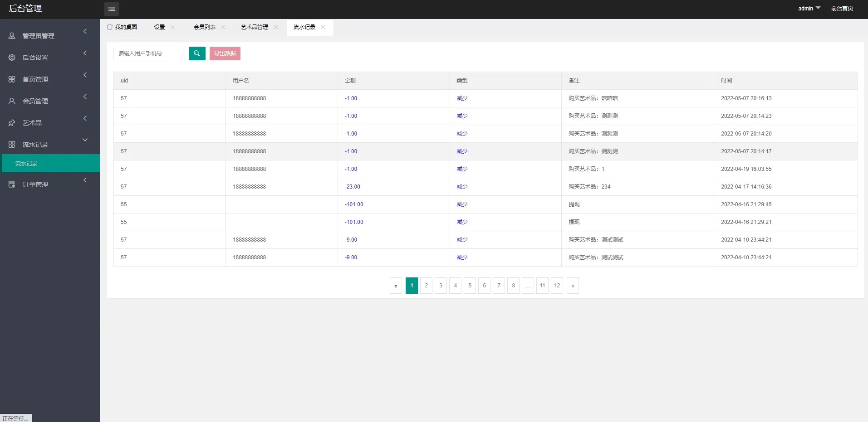Switch to the 我的桌面 tab
The image size is (868, 422).
click(122, 27)
